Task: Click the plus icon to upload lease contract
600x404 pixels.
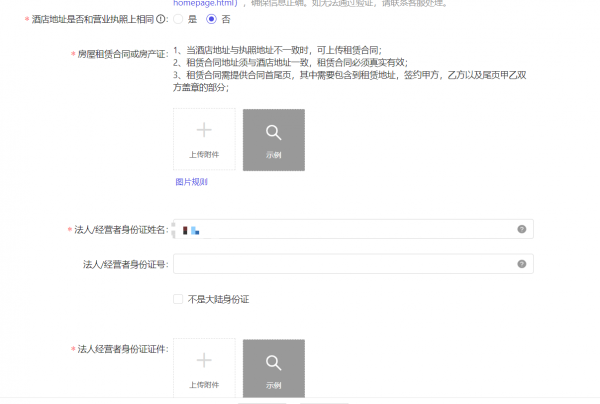Action: tap(204, 130)
